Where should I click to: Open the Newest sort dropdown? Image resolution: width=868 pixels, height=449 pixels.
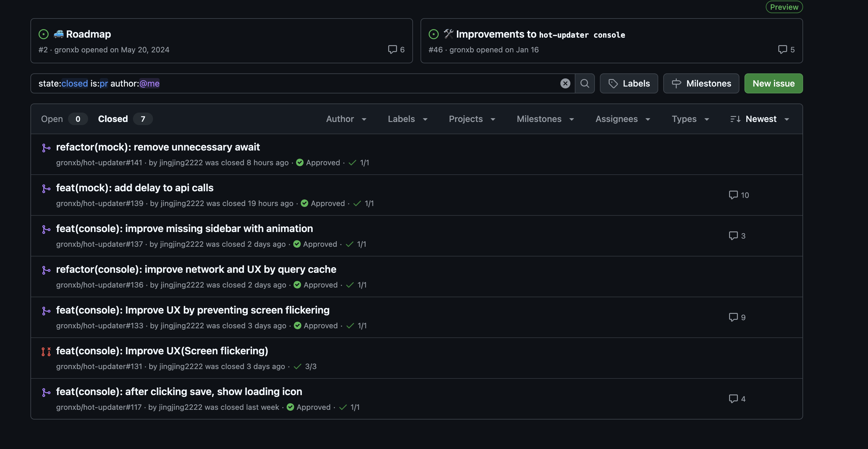pos(760,119)
